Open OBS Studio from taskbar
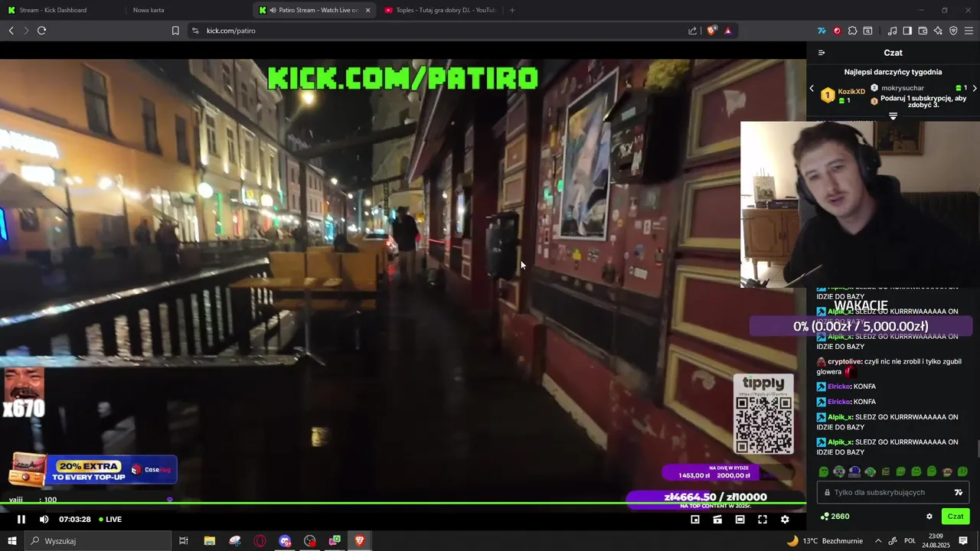This screenshot has height=551, width=980. (309, 541)
